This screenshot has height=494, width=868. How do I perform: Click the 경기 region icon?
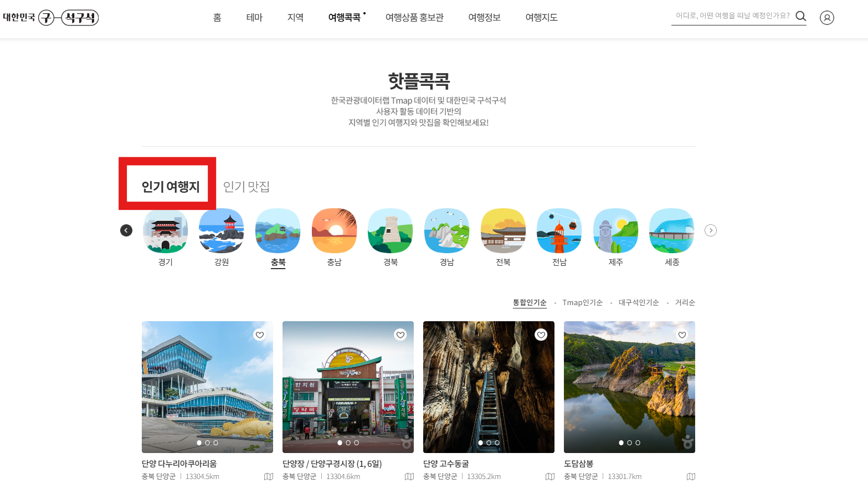tap(165, 230)
